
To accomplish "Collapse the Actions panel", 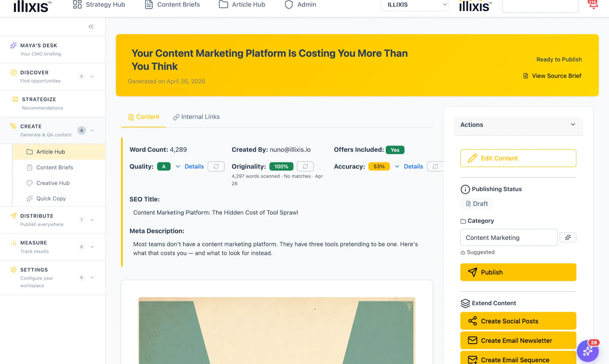I will tap(573, 124).
